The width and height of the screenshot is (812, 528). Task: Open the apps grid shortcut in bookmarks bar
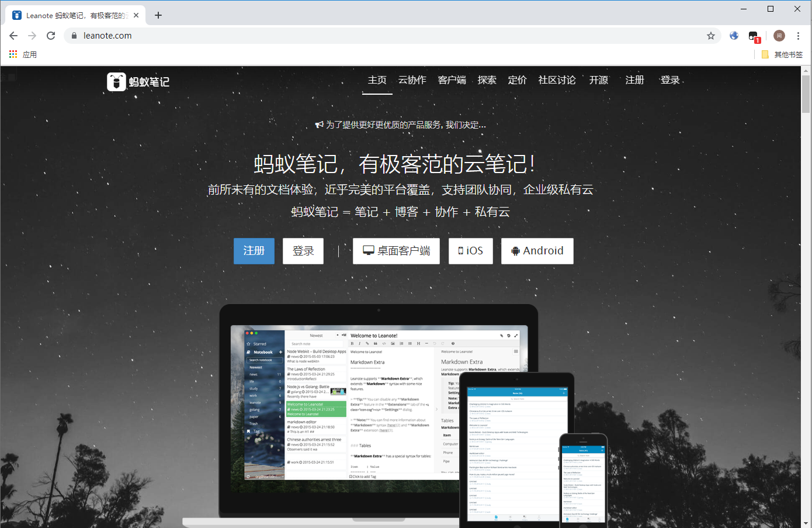(x=13, y=54)
